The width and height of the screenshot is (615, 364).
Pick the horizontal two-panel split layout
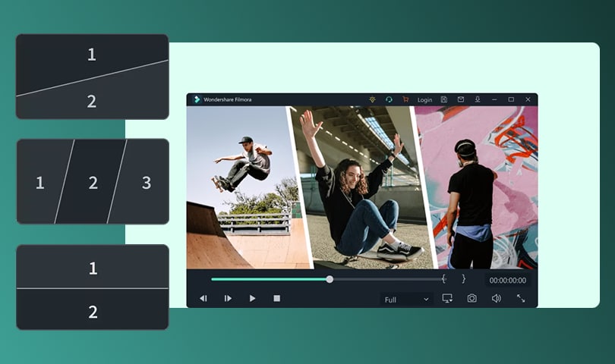tap(92, 287)
